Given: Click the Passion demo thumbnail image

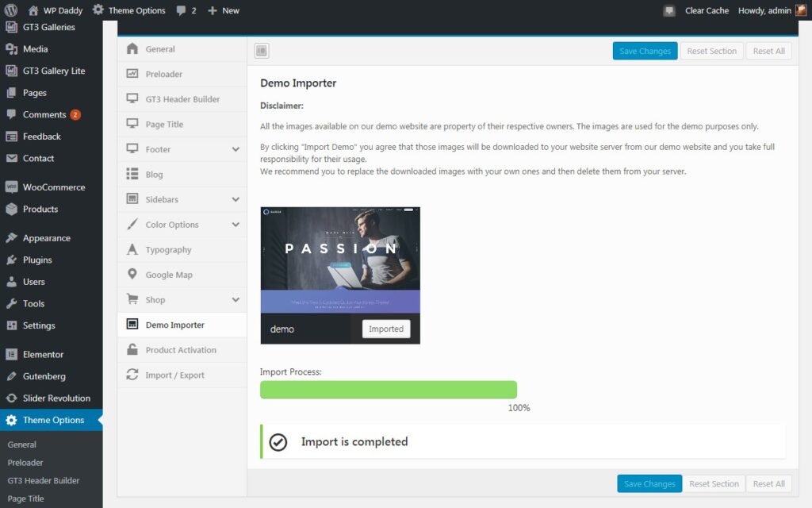Looking at the screenshot, I should pyautogui.click(x=339, y=262).
